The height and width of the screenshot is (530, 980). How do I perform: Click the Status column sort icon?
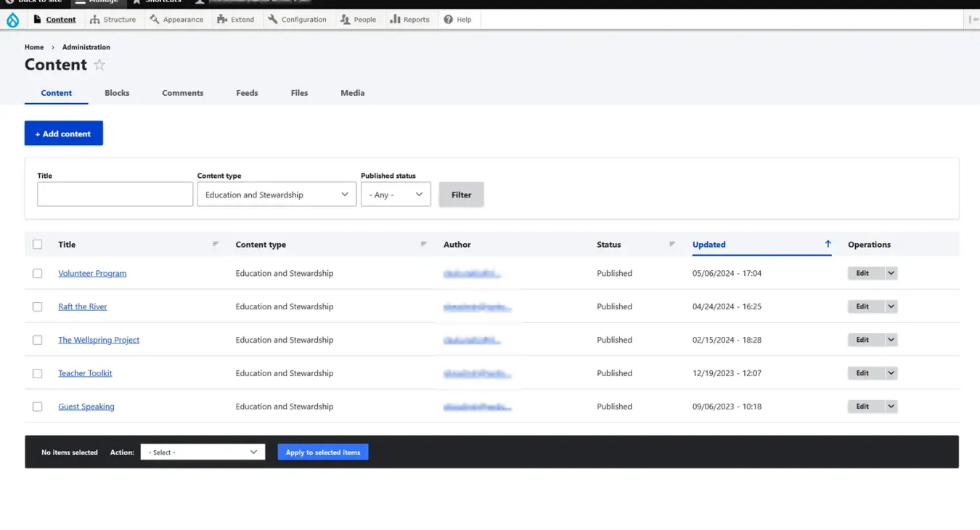coord(672,244)
